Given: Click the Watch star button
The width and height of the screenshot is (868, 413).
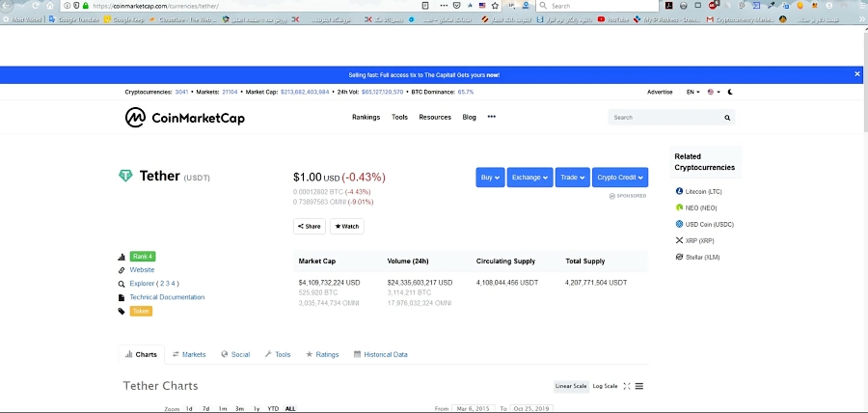Looking at the screenshot, I should [x=347, y=227].
